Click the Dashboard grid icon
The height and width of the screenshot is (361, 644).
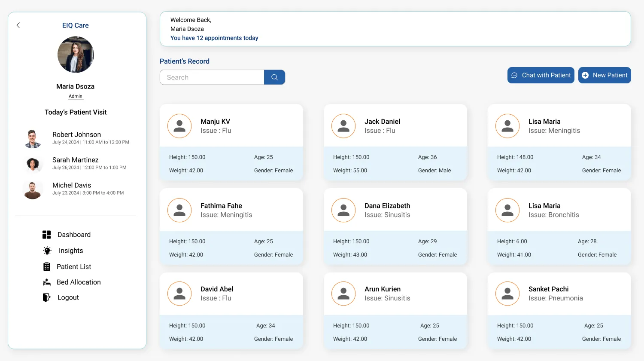[x=47, y=235]
